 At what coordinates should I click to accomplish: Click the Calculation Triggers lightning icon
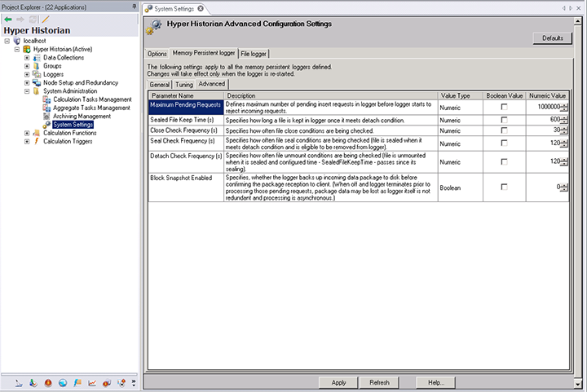point(37,141)
